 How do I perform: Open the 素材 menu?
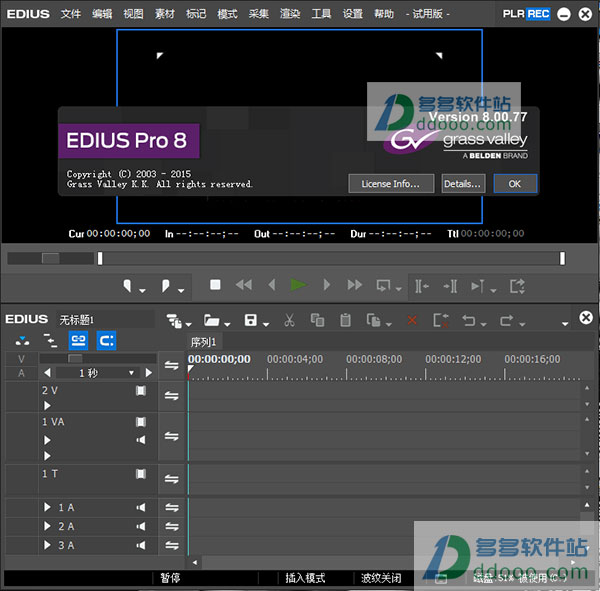click(x=165, y=14)
